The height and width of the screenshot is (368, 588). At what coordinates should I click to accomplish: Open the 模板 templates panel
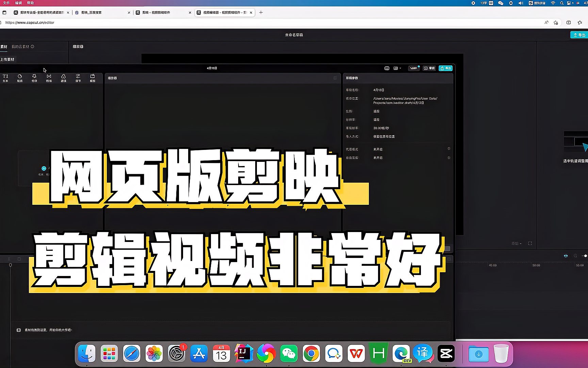coord(93,78)
